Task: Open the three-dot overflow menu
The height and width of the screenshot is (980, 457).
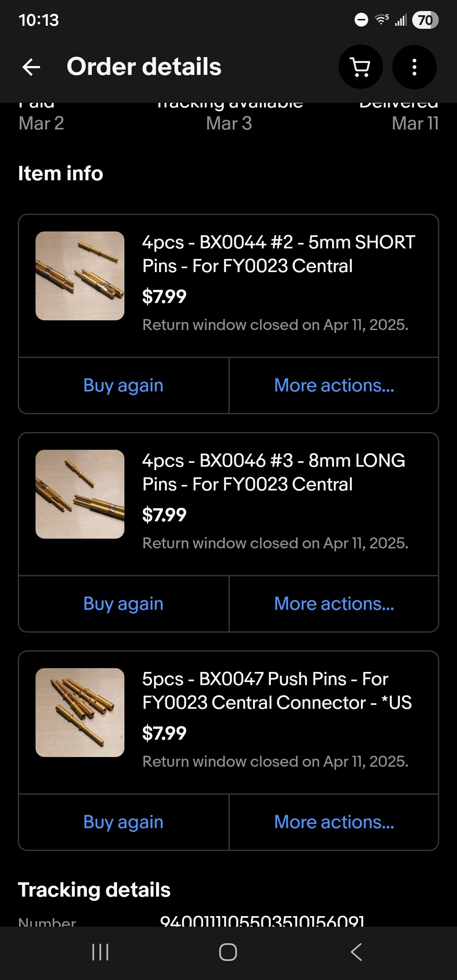Action: pos(414,67)
